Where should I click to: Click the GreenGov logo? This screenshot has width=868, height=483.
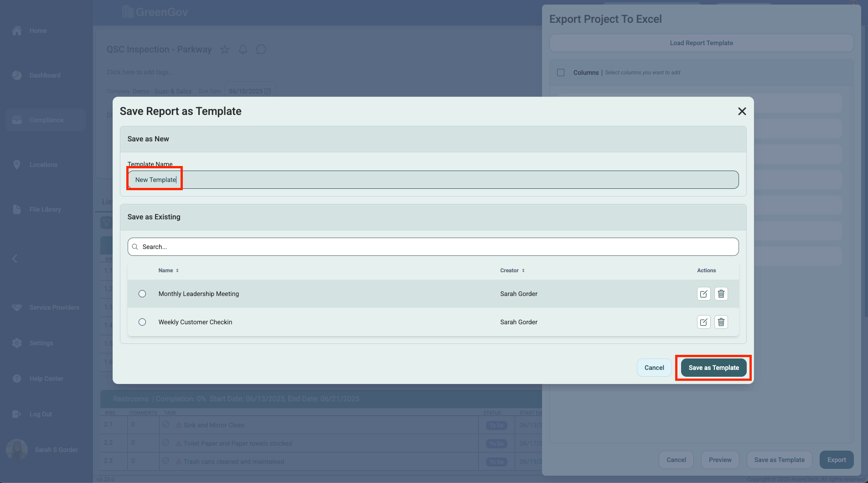[155, 12]
